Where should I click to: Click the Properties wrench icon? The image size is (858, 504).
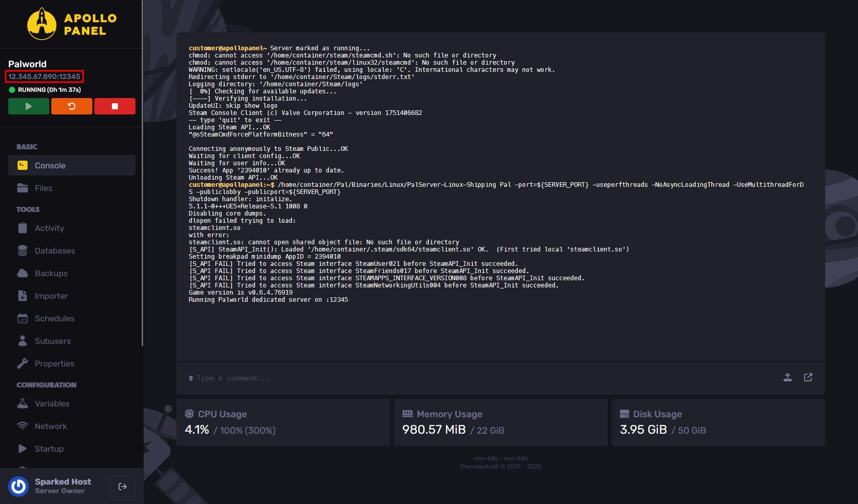coord(23,363)
